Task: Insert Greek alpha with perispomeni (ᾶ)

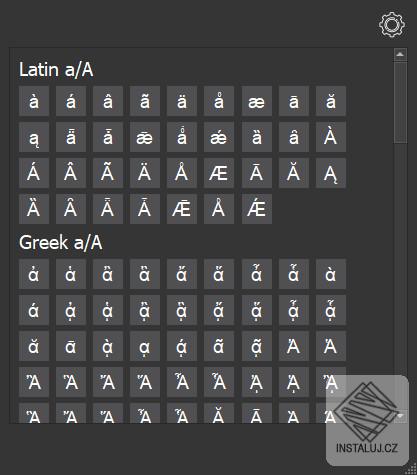Action: click(219, 346)
